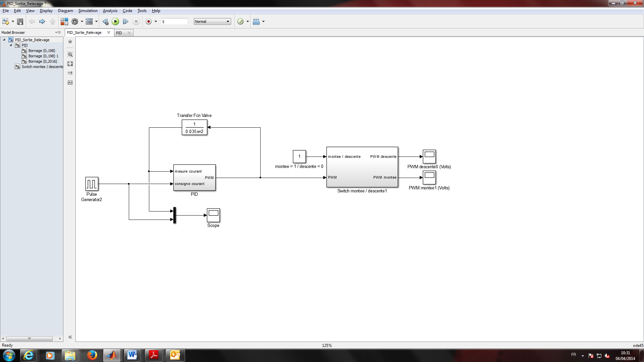Screen dimensions: 644x362
Task: Close the PID tab
Action: tap(129, 33)
